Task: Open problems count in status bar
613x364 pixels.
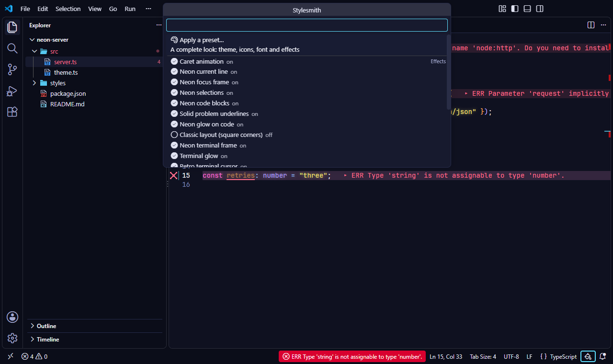Action: [x=34, y=356]
